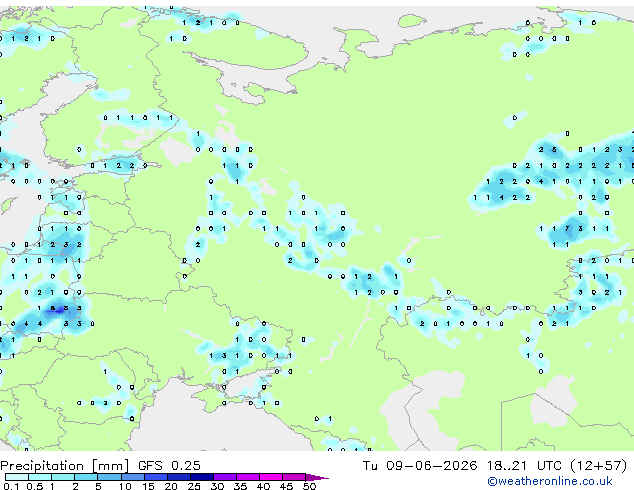
Task: Click the '45' legend label
Action: [287, 486]
